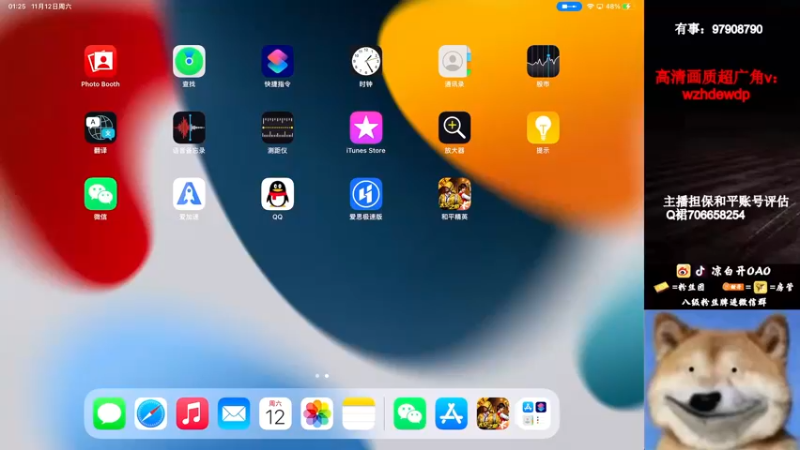Launch the Shortcuts (快捷指令) app

tap(278, 61)
